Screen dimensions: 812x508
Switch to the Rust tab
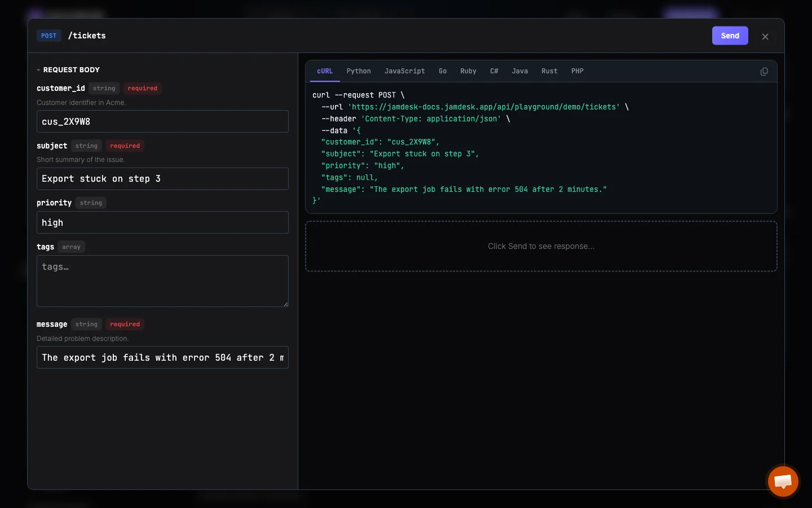549,71
